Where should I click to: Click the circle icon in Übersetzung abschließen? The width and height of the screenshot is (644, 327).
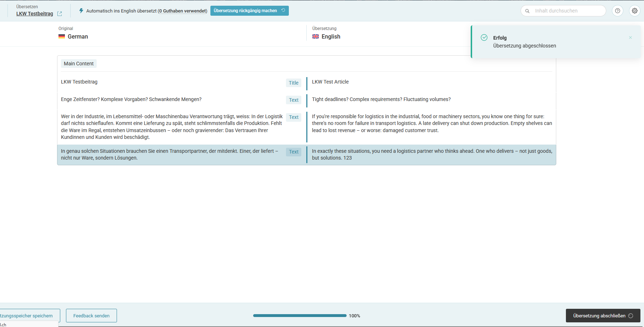click(x=631, y=316)
